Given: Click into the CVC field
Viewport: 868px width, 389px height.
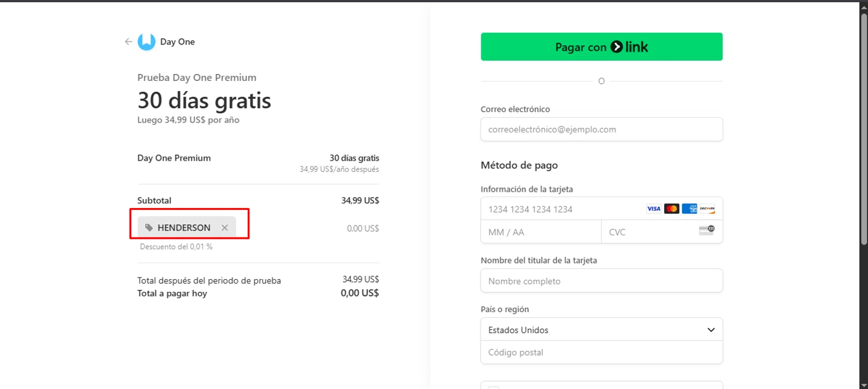Looking at the screenshot, I should (x=648, y=232).
